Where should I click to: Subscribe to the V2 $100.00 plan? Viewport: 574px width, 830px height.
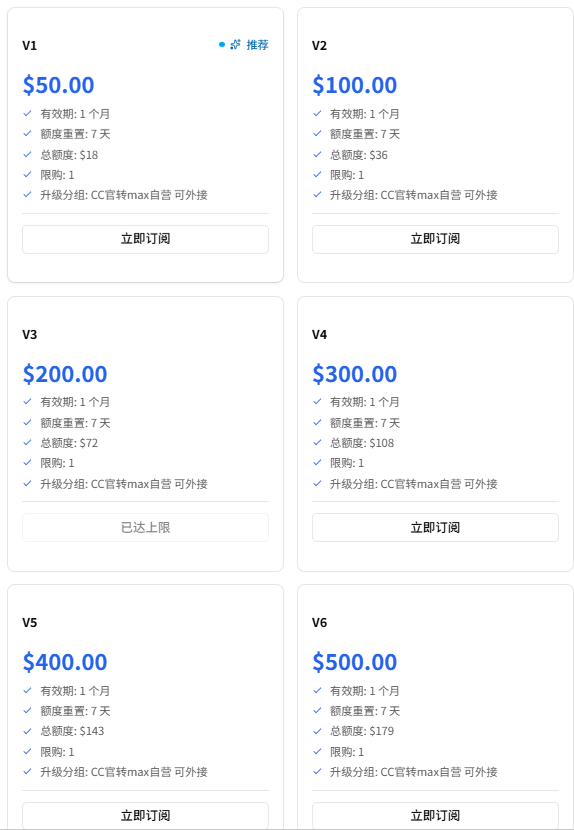(435, 239)
